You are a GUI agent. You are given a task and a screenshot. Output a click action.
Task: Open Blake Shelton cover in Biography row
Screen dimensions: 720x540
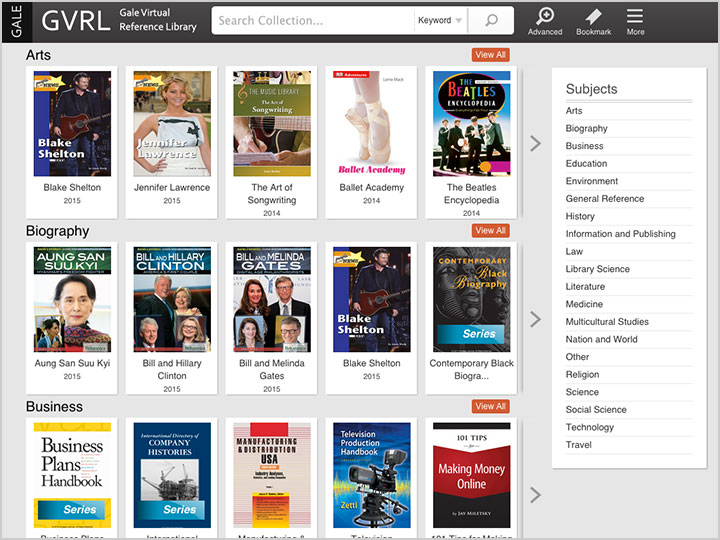[371, 299]
